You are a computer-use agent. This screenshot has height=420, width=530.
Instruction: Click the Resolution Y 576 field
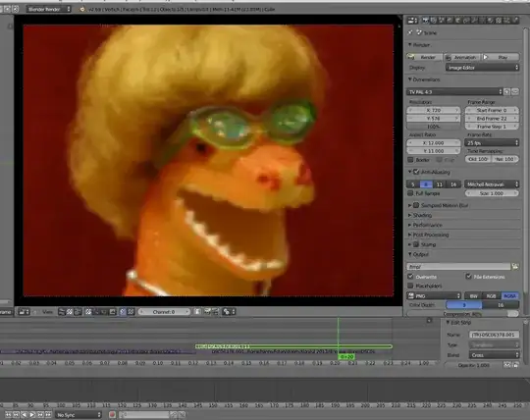434,119
